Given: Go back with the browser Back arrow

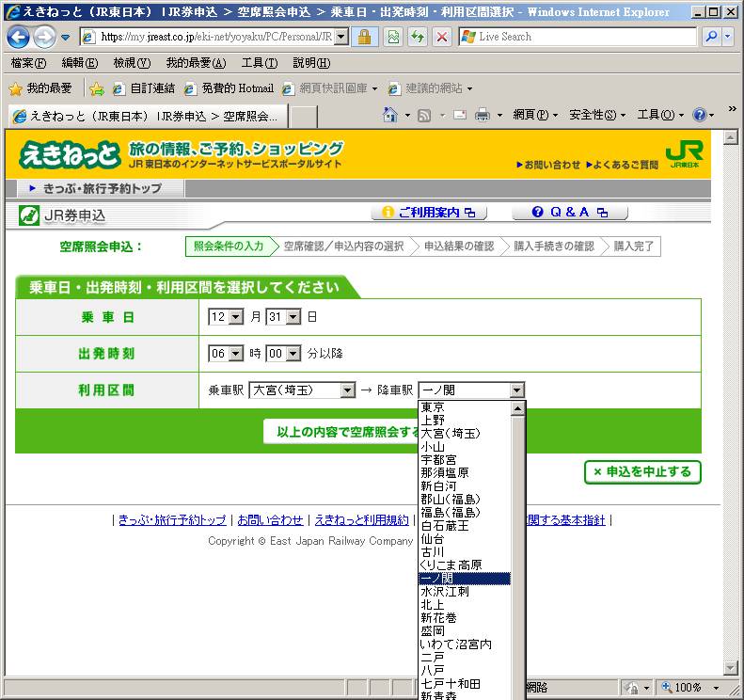Looking at the screenshot, I should [x=18, y=37].
